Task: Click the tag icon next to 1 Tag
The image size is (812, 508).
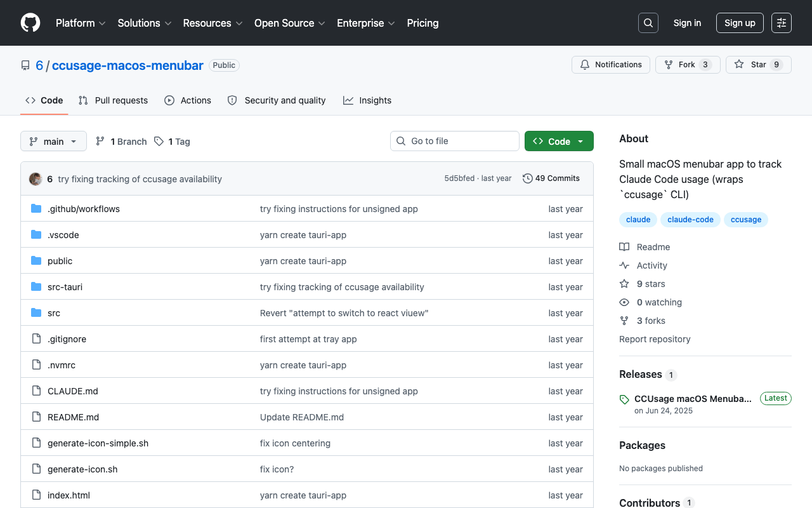Action: [x=159, y=142]
